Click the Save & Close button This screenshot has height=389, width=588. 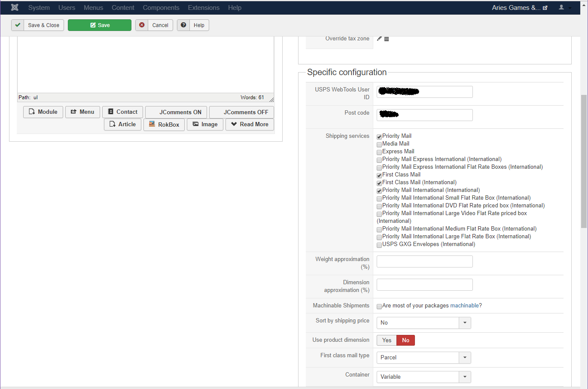click(38, 25)
